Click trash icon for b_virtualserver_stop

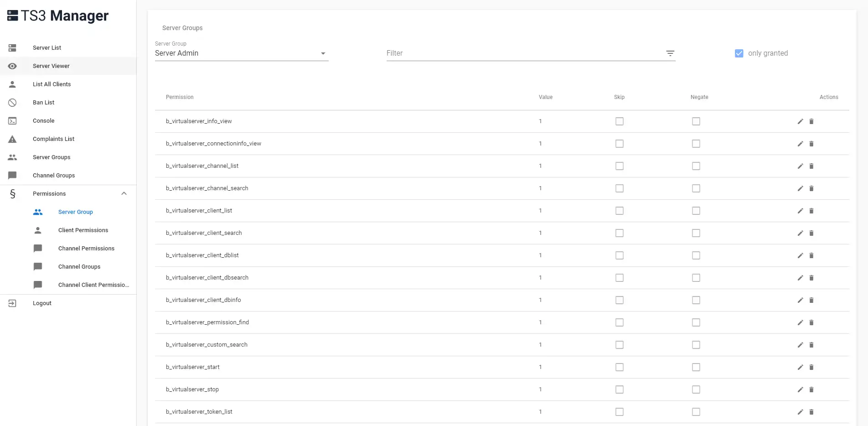click(x=811, y=390)
